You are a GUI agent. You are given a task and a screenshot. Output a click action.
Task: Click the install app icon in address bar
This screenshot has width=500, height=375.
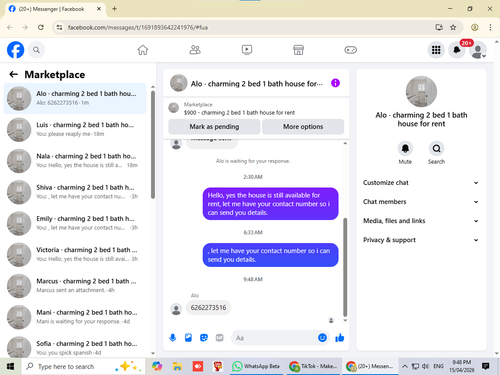[439, 27]
